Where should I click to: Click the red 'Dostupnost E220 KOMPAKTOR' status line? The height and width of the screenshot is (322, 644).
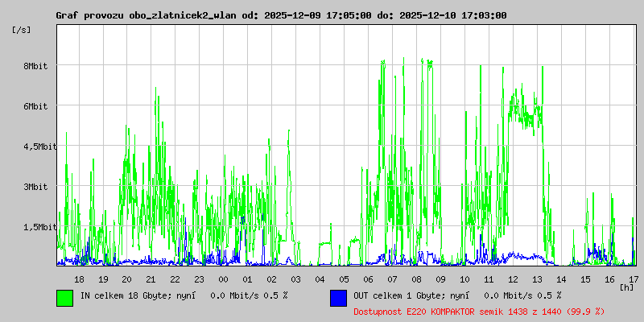479,312
